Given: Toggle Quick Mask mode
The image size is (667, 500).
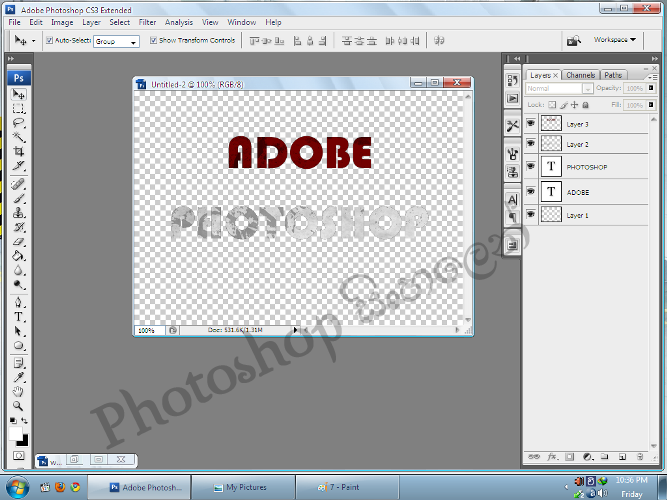Looking at the screenshot, I should click(19, 456).
